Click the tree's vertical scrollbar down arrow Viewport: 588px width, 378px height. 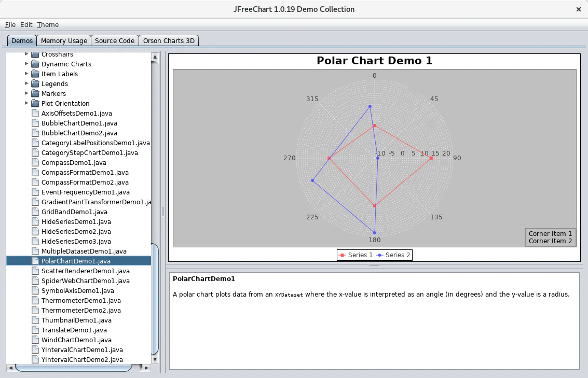coord(155,358)
